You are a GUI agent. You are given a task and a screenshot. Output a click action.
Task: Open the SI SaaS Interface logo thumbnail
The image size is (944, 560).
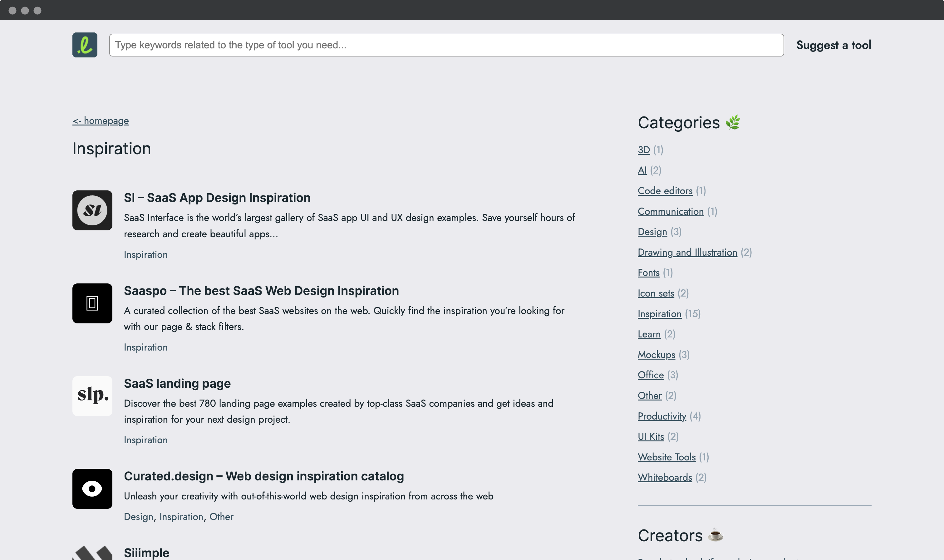click(92, 210)
